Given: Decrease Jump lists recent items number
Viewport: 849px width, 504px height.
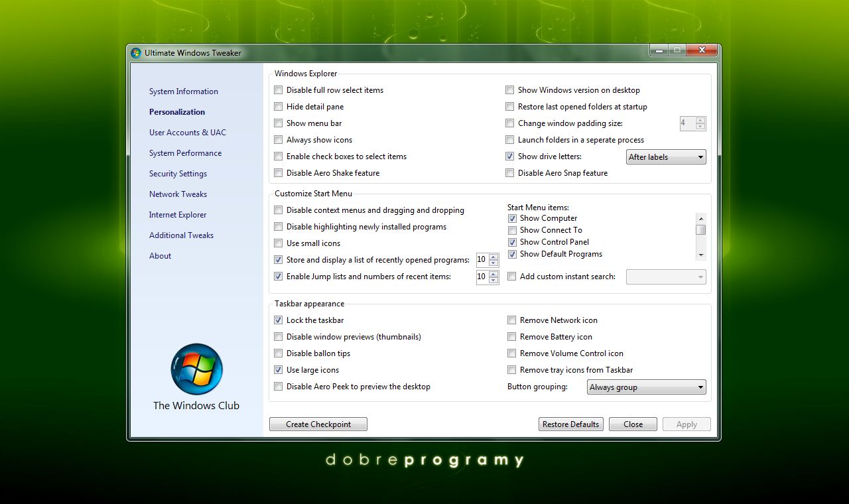Looking at the screenshot, I should click(493, 280).
